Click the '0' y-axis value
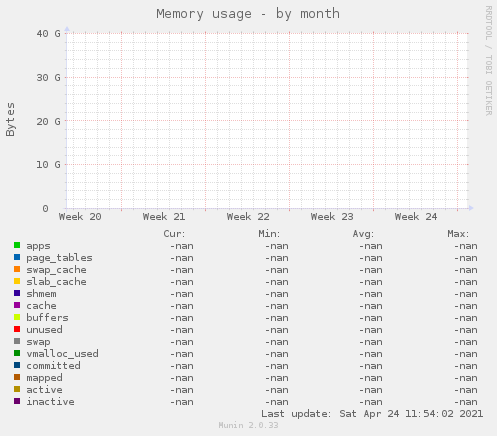The width and height of the screenshot is (497, 436). pyautogui.click(x=45, y=209)
